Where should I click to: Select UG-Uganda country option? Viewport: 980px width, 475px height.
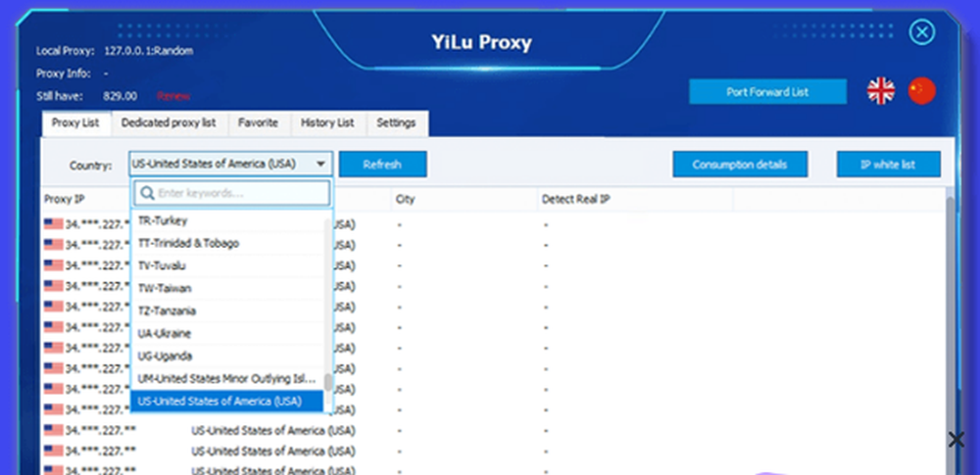227,356
